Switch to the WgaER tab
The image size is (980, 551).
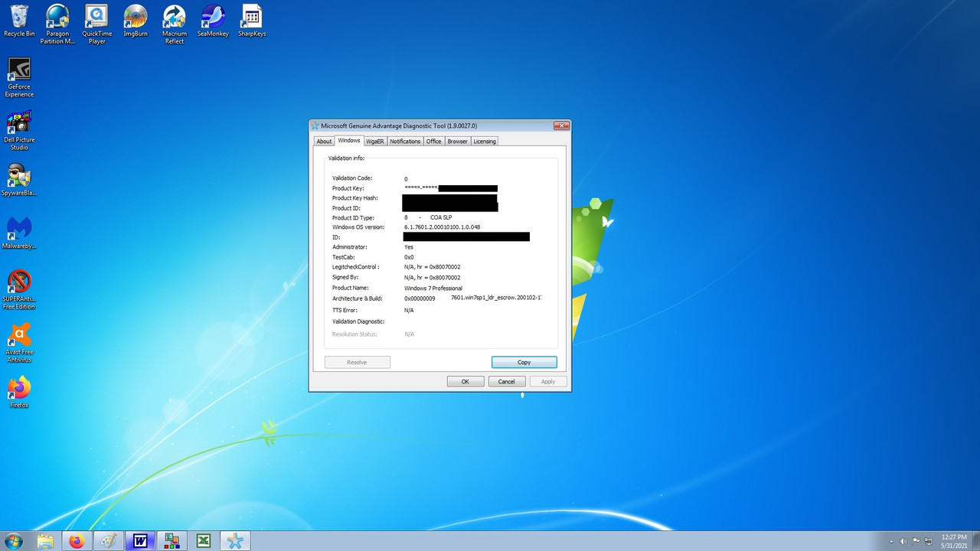click(375, 142)
